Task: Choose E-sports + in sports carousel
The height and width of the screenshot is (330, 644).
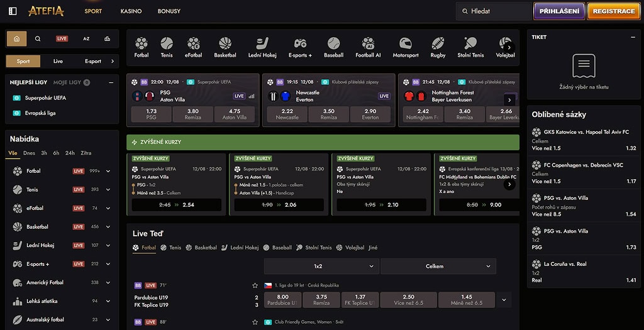Action: tap(300, 47)
